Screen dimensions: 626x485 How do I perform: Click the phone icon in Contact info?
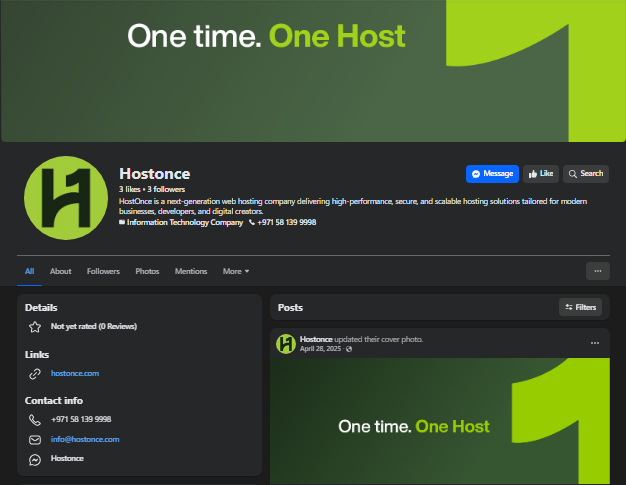pos(35,420)
